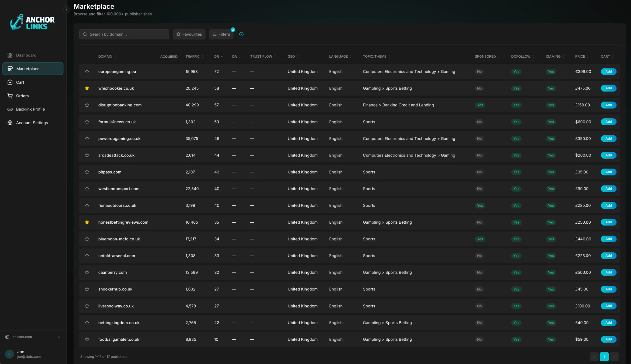Open Jon's user profile avatar
This screenshot has width=631, height=364.
coord(9,354)
